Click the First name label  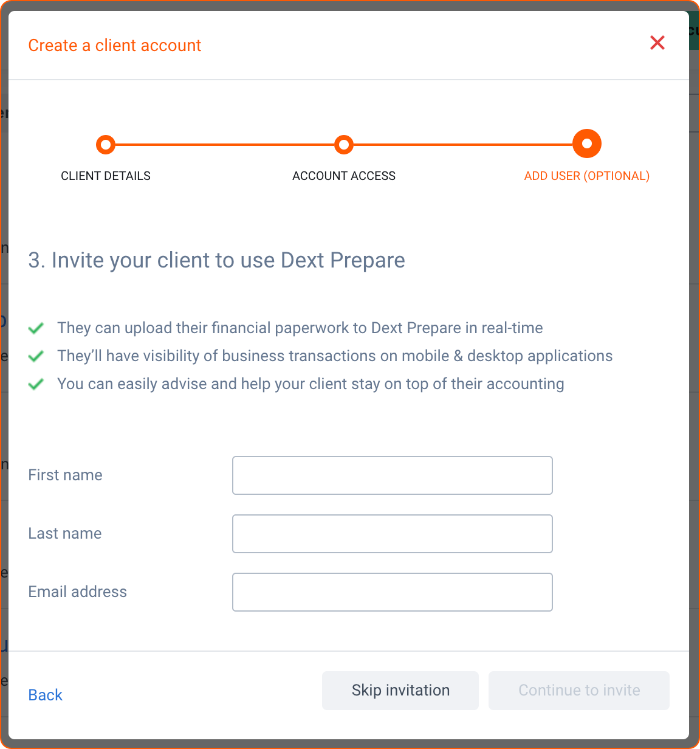click(x=66, y=475)
